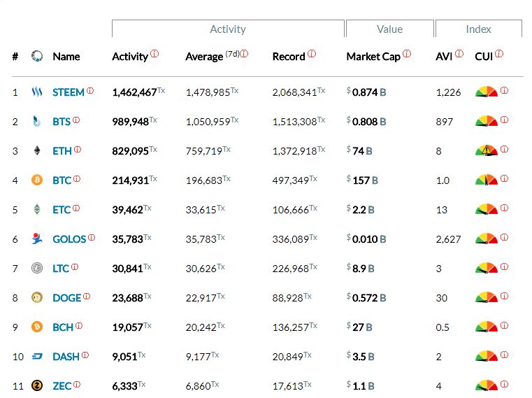
Task: Open the BCH coin link
Action: tap(63, 327)
